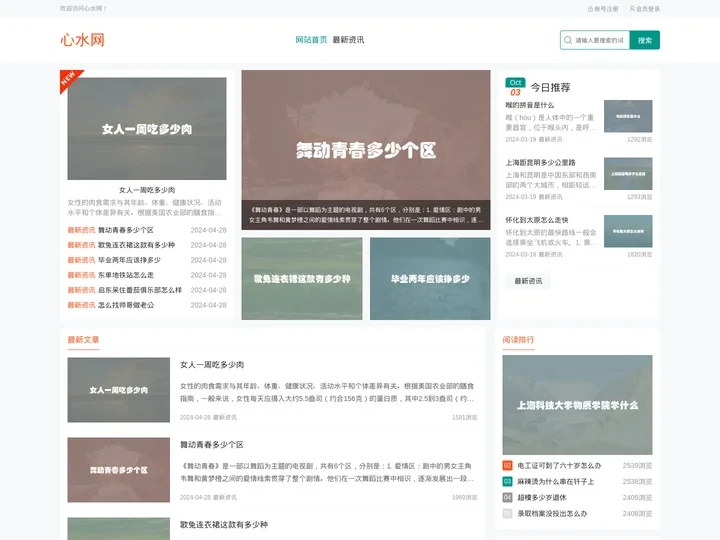Click 最新资讯 category under 女人一周吃多少肉 article
The width and height of the screenshot is (720, 540).
click(225, 417)
